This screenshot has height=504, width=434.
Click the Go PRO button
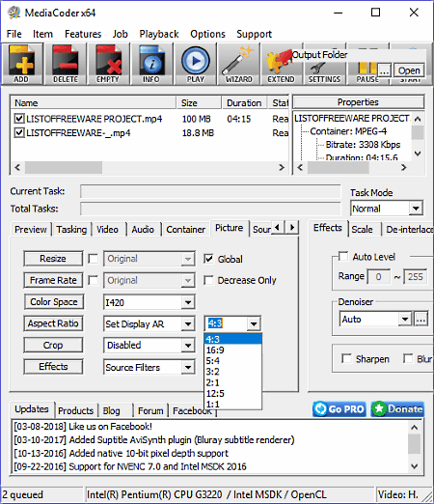339,409
